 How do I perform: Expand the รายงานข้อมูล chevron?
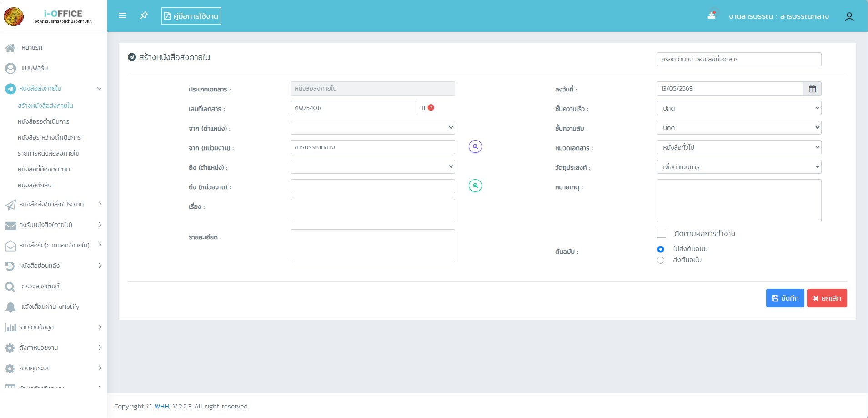pos(100,327)
